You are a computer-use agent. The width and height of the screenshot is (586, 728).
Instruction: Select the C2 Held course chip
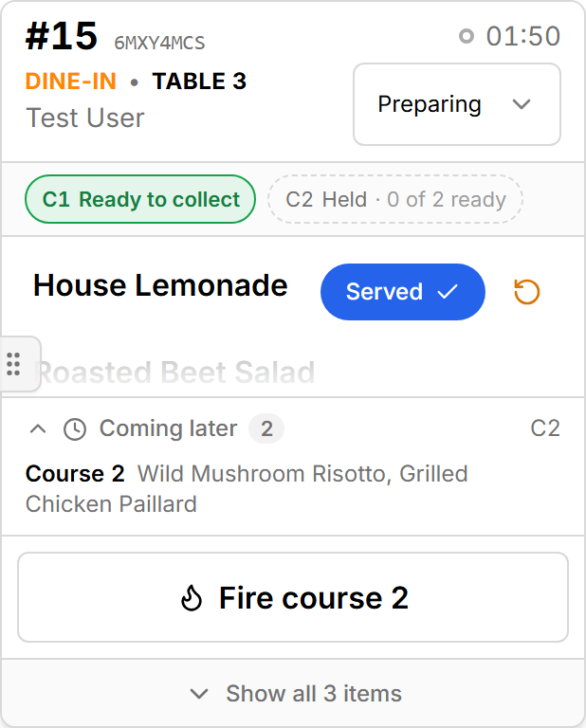click(x=395, y=199)
